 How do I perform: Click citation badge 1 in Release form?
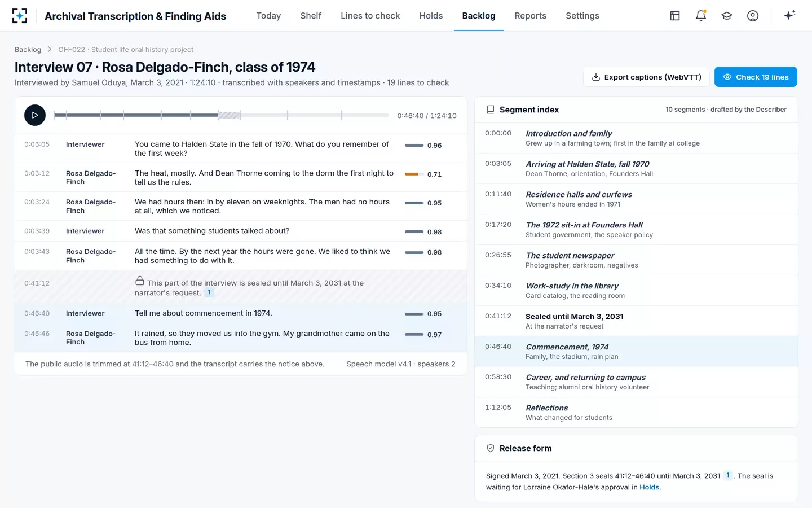click(x=728, y=475)
